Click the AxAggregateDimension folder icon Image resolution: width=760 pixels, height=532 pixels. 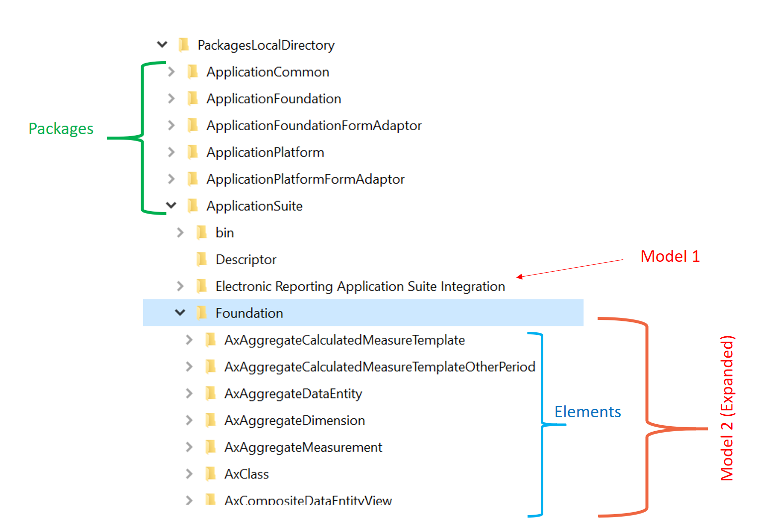pos(211,420)
